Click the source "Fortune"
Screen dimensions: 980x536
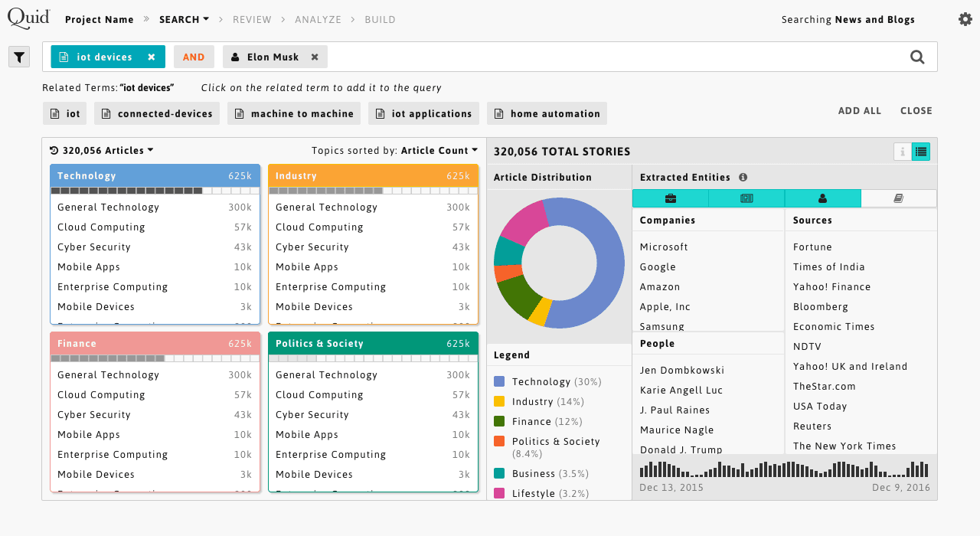[812, 247]
